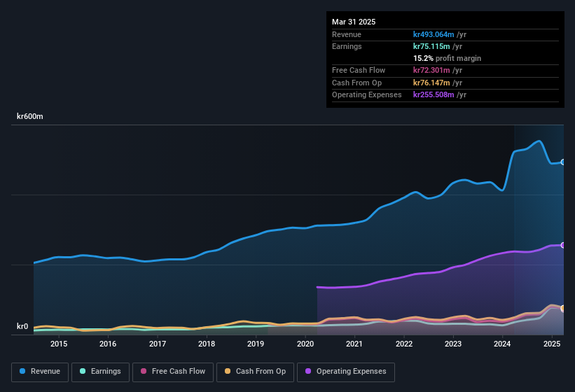This screenshot has height=392, width=575.
Task: Toggle the Revenue legend button
Action: [40, 372]
